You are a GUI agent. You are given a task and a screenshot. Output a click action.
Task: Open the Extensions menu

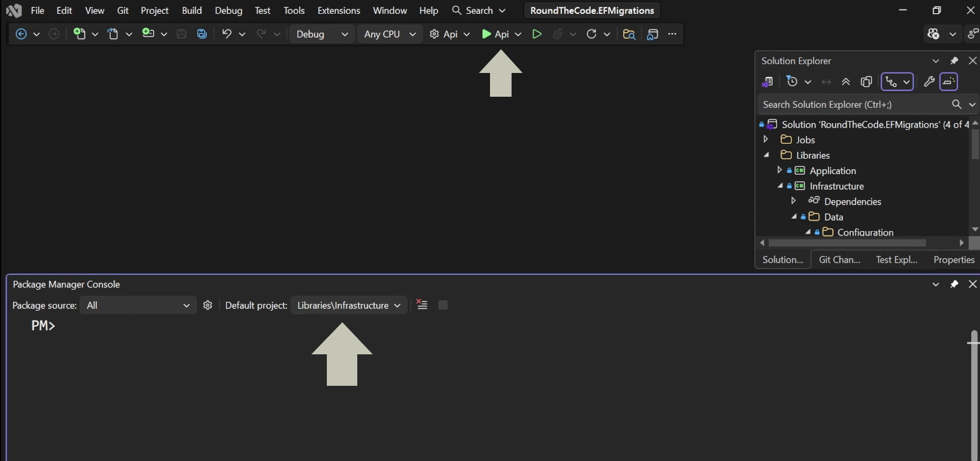tap(338, 11)
